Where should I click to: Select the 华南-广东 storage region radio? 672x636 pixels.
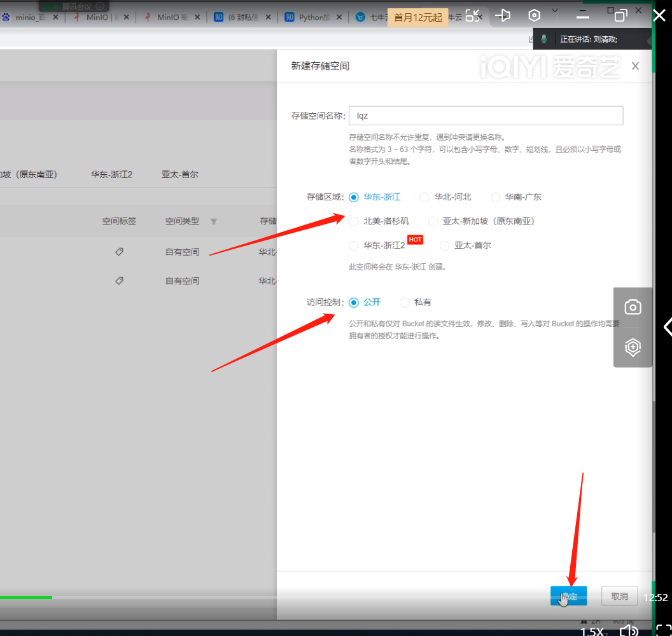pos(495,197)
